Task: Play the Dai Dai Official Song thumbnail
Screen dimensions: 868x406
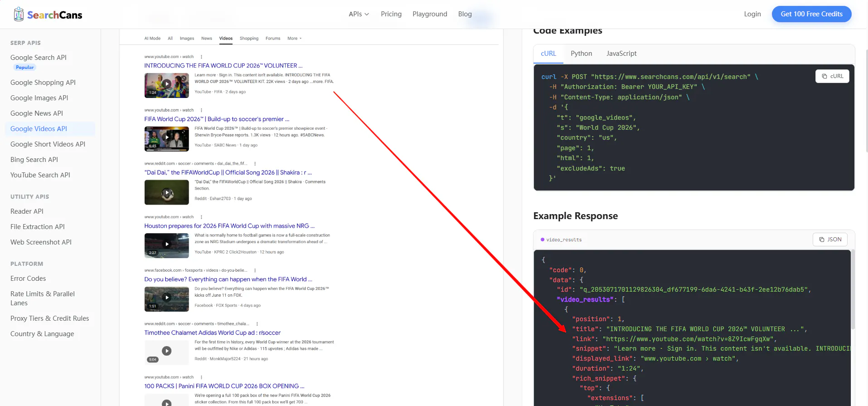Action: point(167,192)
